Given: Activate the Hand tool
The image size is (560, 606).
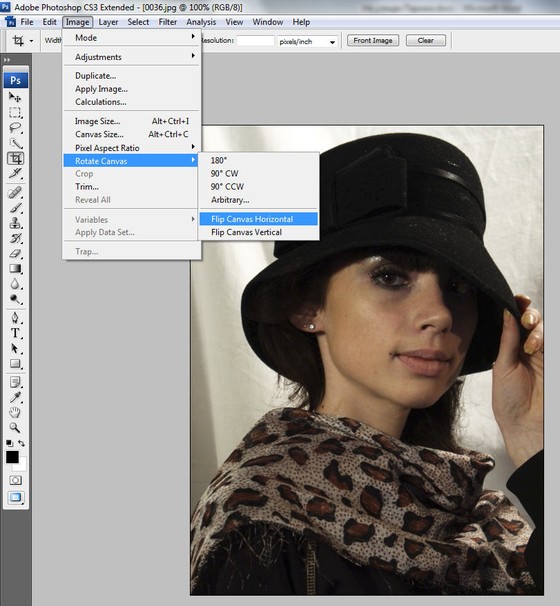Looking at the screenshot, I should point(15,412).
